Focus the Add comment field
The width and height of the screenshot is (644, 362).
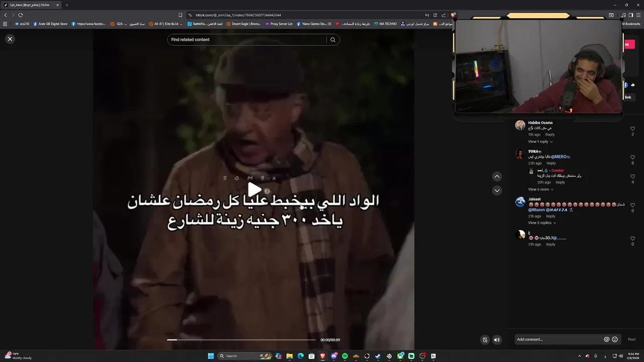coord(558,339)
